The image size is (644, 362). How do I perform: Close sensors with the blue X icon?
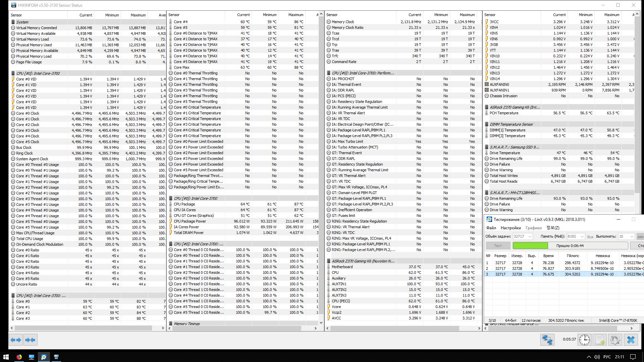[x=631, y=340]
